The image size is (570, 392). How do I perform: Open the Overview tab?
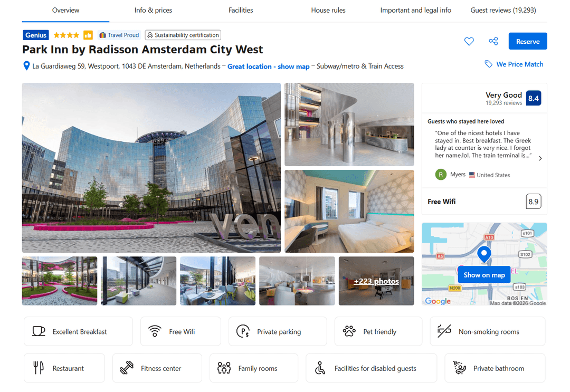65,10
